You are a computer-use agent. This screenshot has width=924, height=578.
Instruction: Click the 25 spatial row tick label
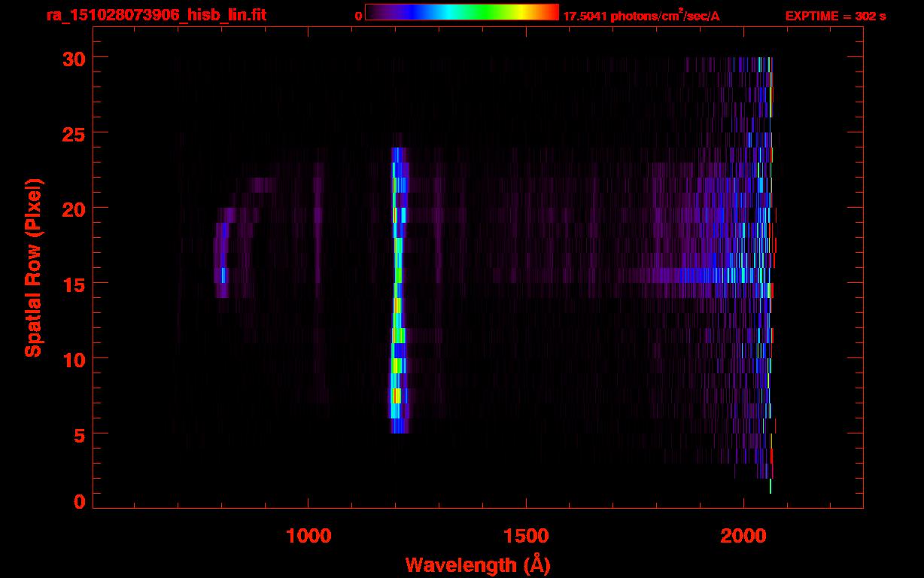(73, 133)
